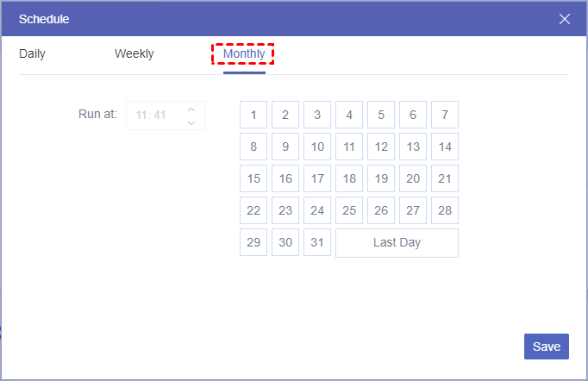Toggle day 7 in the calendar

tap(445, 115)
